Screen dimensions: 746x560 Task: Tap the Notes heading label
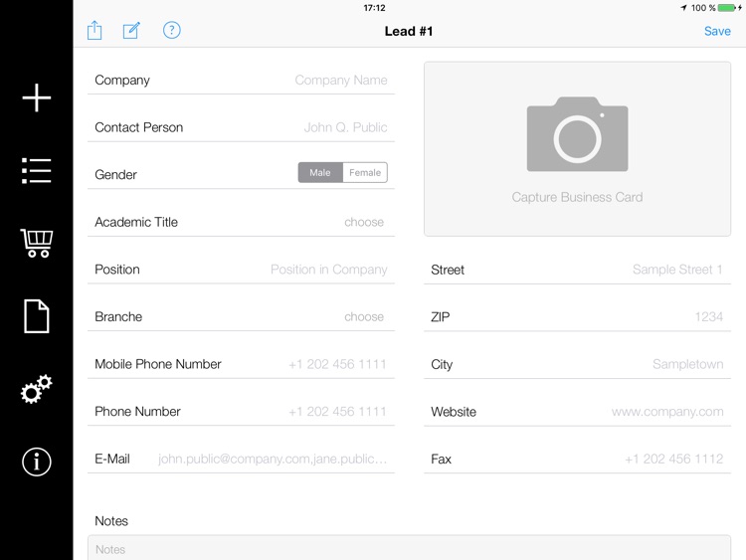pos(111,521)
